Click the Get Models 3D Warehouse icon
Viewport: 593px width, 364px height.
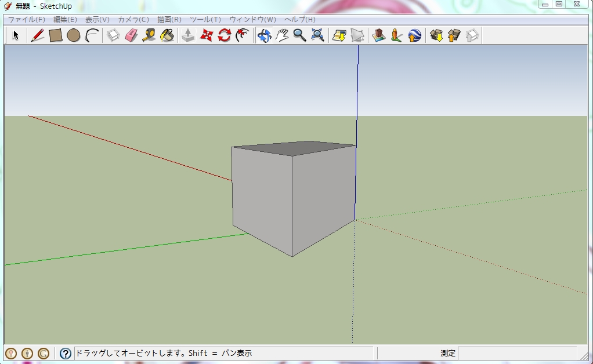click(435, 35)
